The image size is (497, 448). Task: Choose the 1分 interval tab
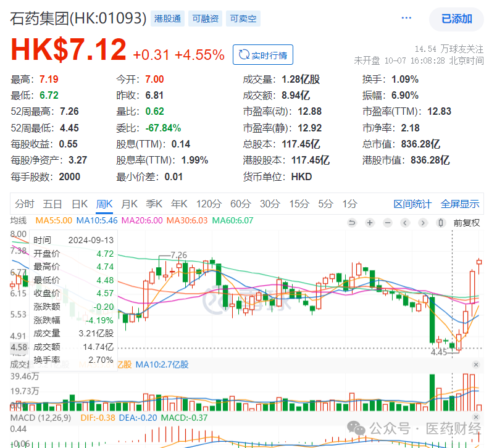[349, 204]
